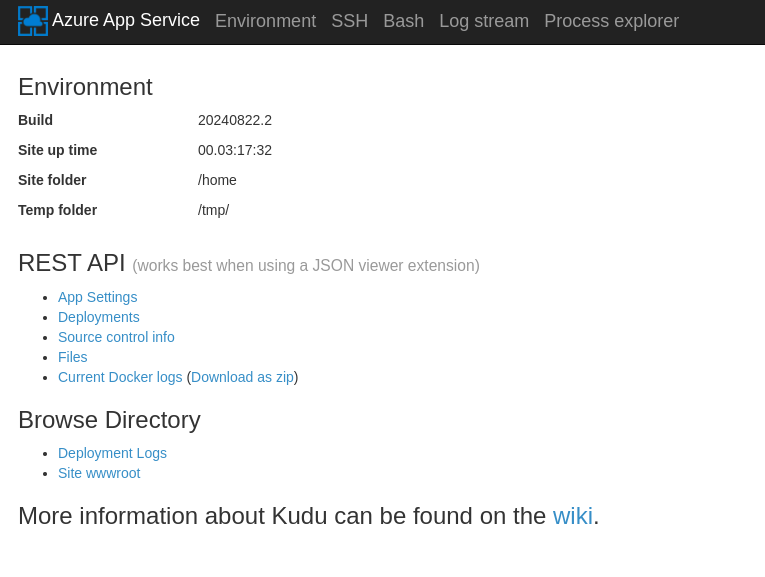
Task: Select the temp folder value /tmp/
Action: (x=213, y=210)
